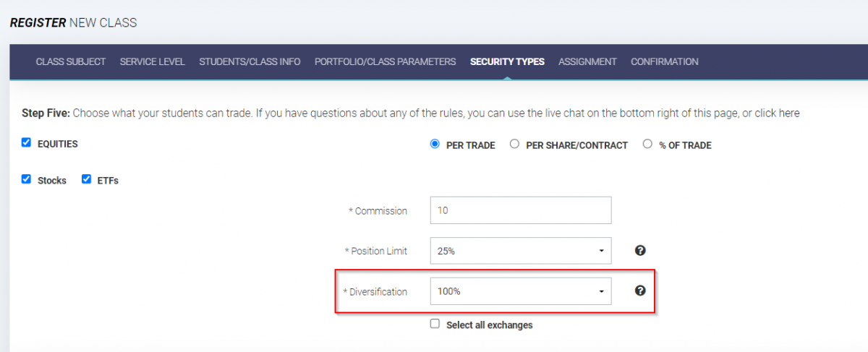The width and height of the screenshot is (868, 352).
Task: Expand the Position Limit dropdown
Action: pyautogui.click(x=521, y=251)
